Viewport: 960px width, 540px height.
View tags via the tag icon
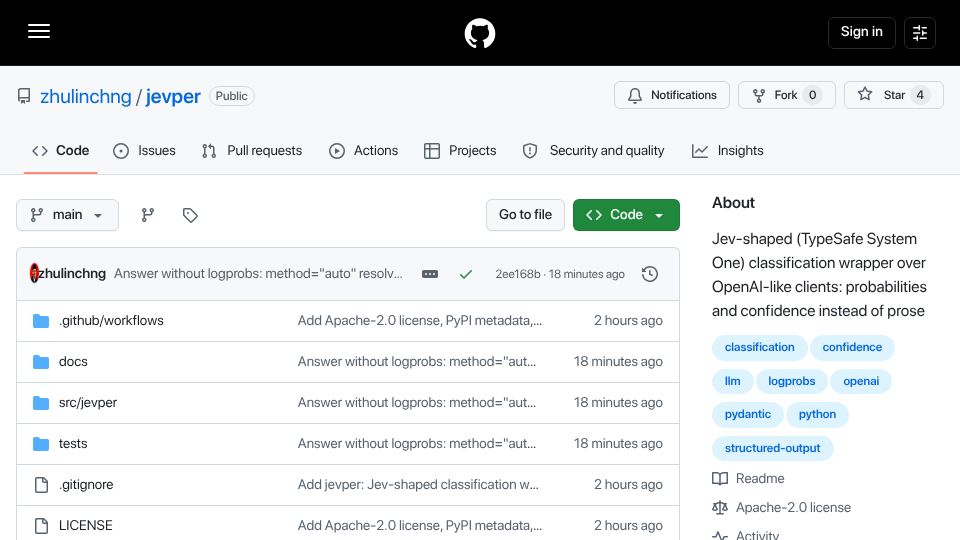[190, 215]
